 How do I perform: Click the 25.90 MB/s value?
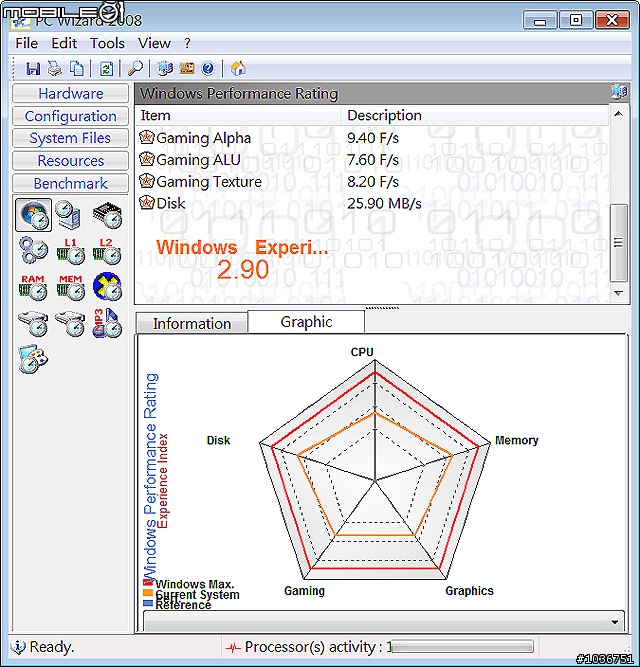(x=384, y=203)
